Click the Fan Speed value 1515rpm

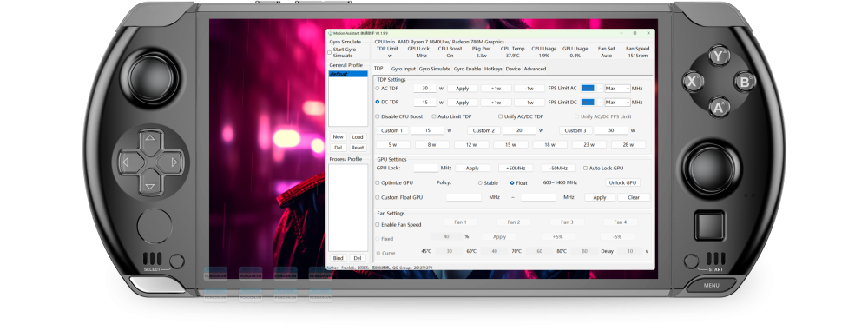(638, 56)
